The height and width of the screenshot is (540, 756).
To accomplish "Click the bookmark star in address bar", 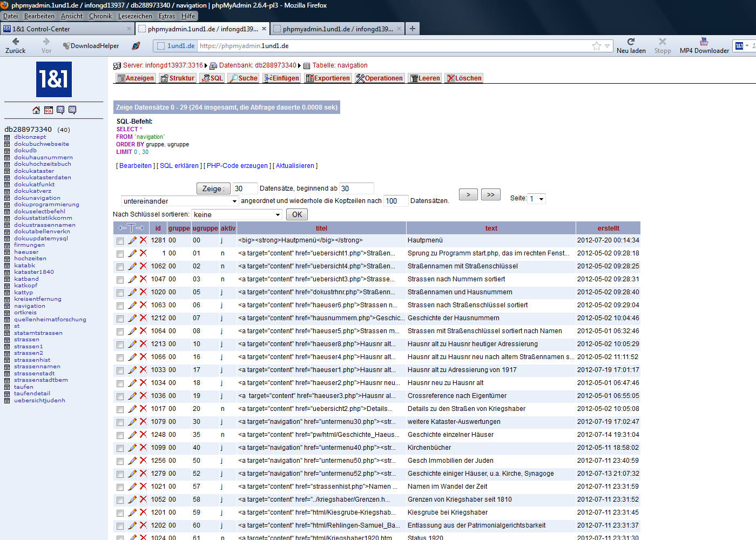I will (596, 46).
